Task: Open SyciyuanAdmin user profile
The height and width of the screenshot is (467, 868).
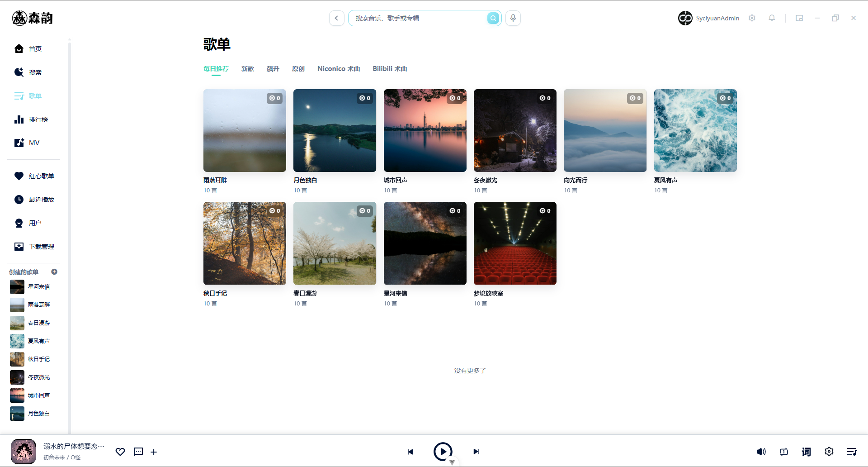Action: pos(708,18)
